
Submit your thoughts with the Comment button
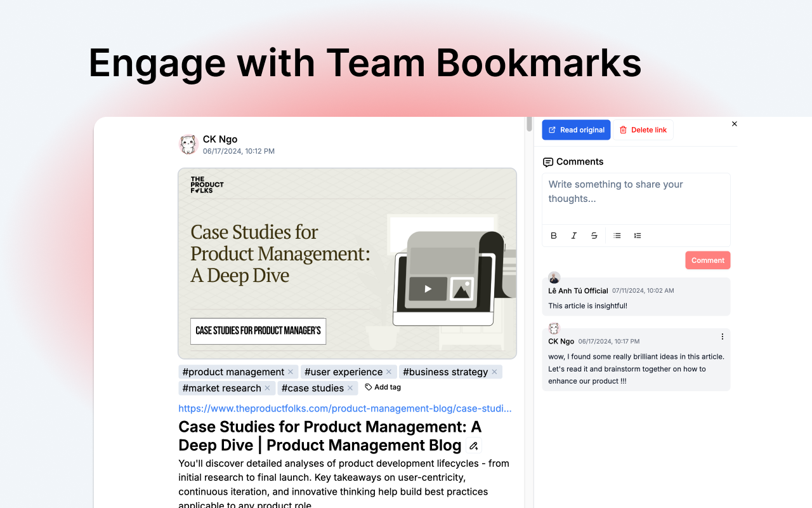pos(707,260)
